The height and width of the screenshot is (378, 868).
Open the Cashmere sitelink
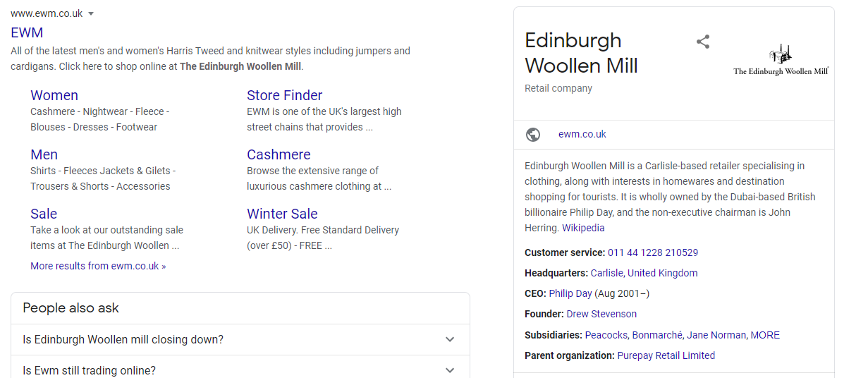(279, 154)
